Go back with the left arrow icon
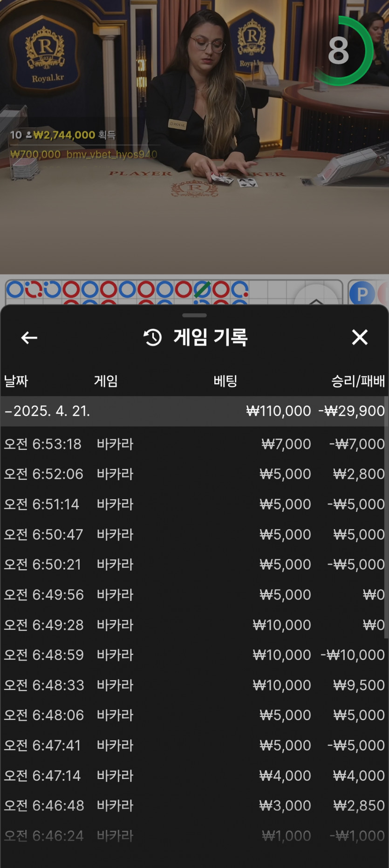The height and width of the screenshot is (868, 389). click(29, 338)
